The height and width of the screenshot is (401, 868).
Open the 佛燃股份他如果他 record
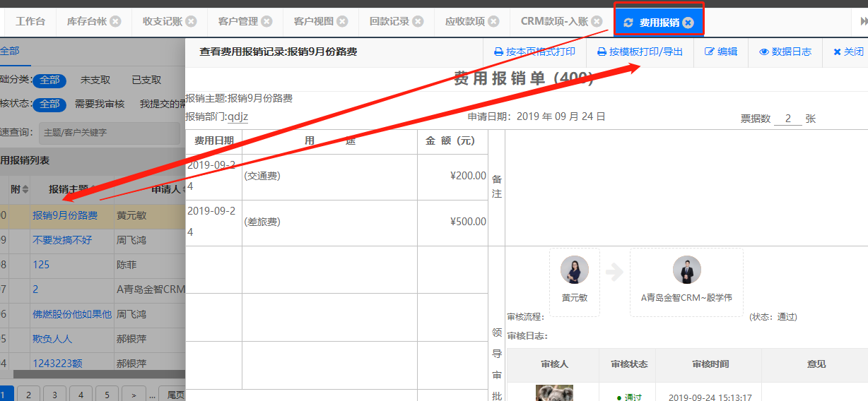click(72, 314)
